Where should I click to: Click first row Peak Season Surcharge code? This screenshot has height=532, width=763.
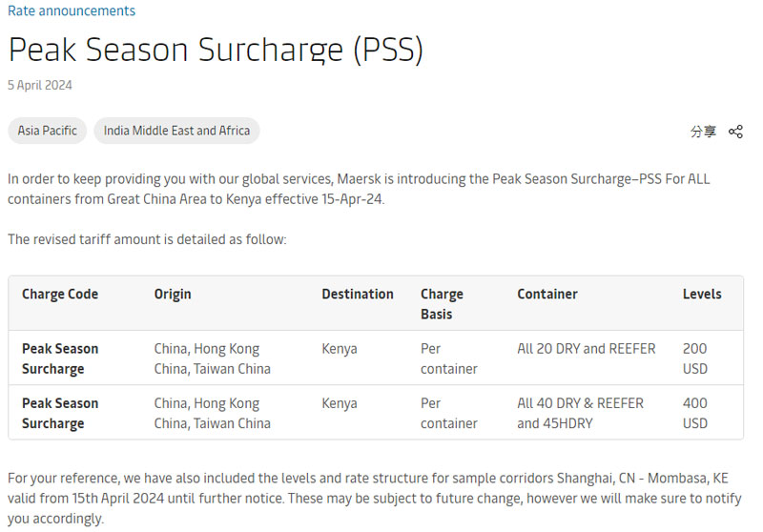60,358
